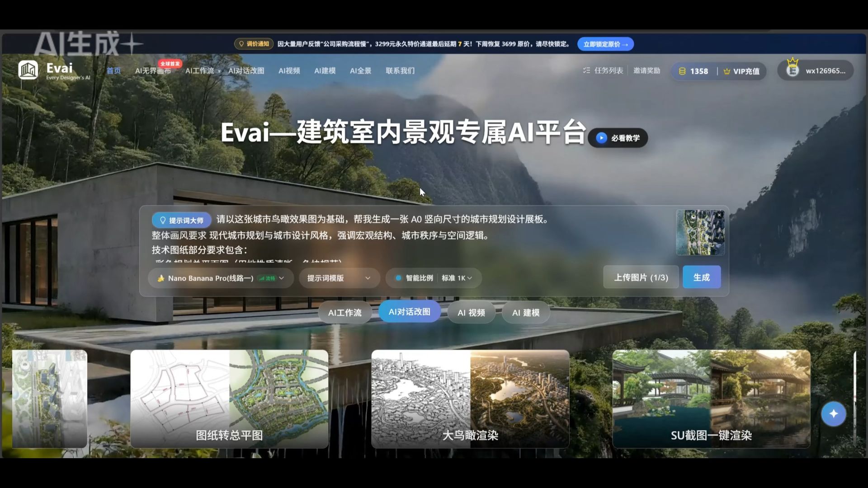
Task: Open AI全景 in top navigation
Action: pos(360,71)
